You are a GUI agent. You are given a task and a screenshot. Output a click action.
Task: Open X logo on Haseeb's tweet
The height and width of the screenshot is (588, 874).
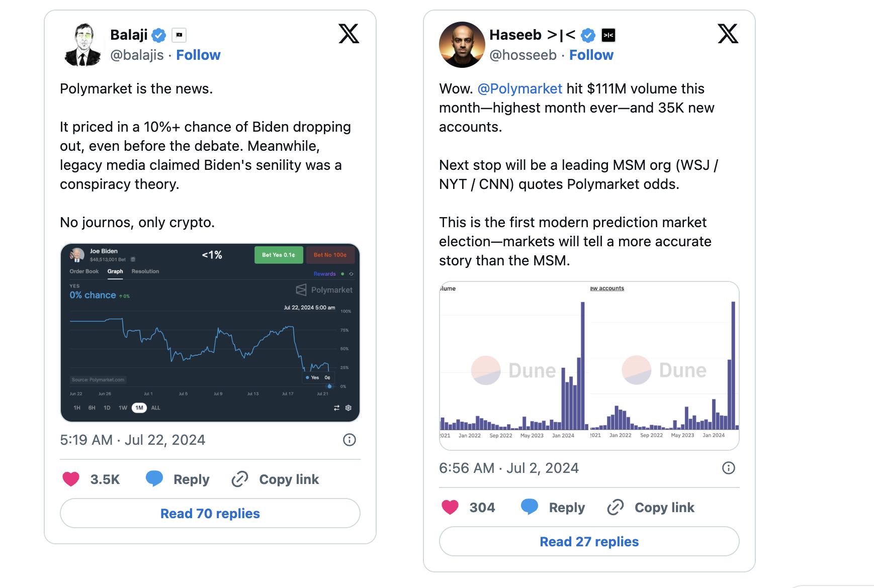click(728, 34)
